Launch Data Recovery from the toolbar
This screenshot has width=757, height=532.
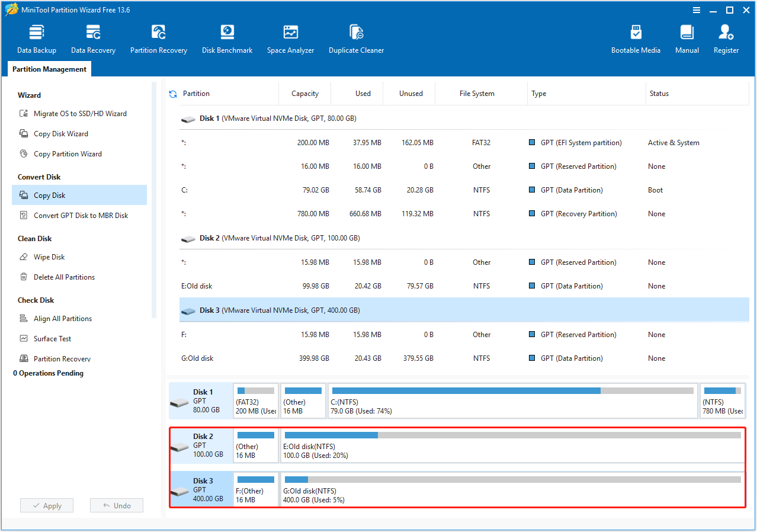click(x=93, y=39)
